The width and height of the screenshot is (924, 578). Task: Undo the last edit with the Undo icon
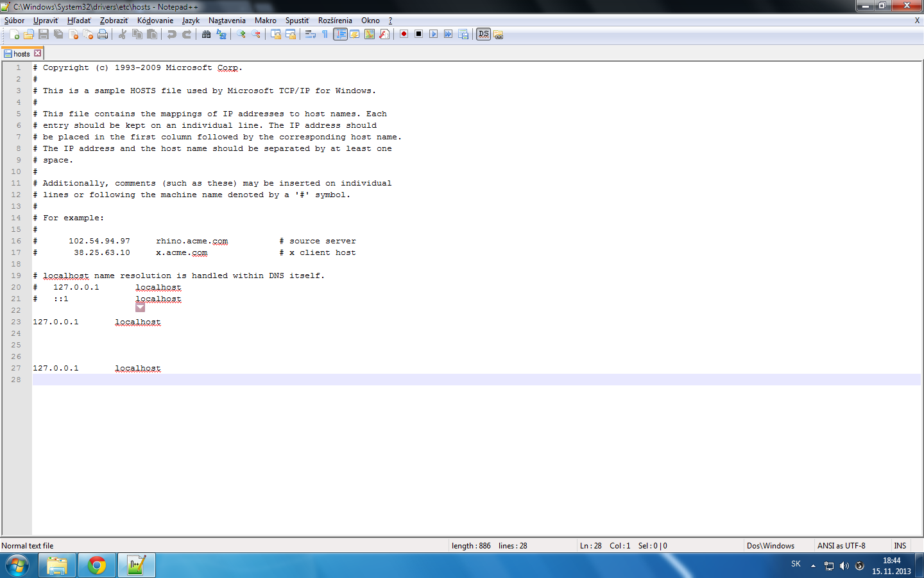point(171,34)
